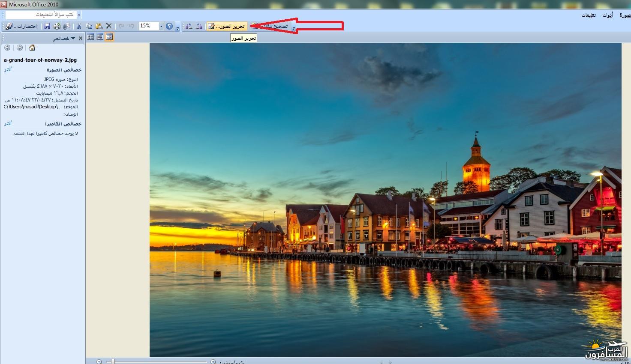This screenshot has width=631, height=364.
Task: Click the zoom in plus icon at bottom
Action: [x=213, y=361]
